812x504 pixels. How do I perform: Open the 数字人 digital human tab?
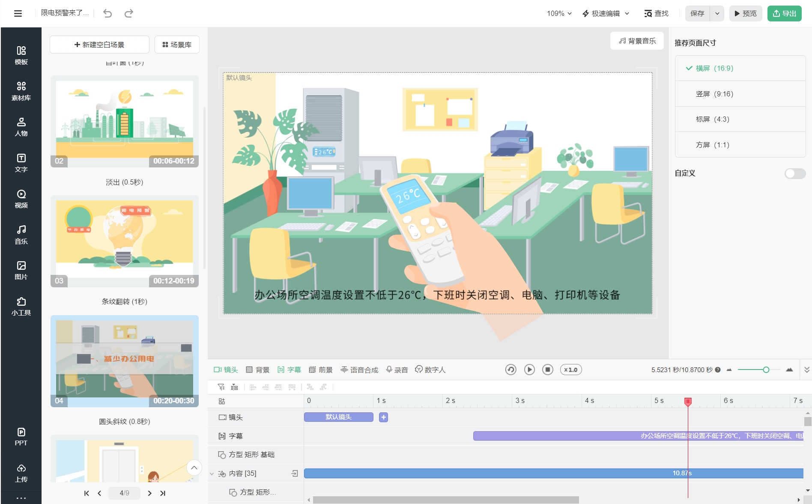pyautogui.click(x=430, y=370)
